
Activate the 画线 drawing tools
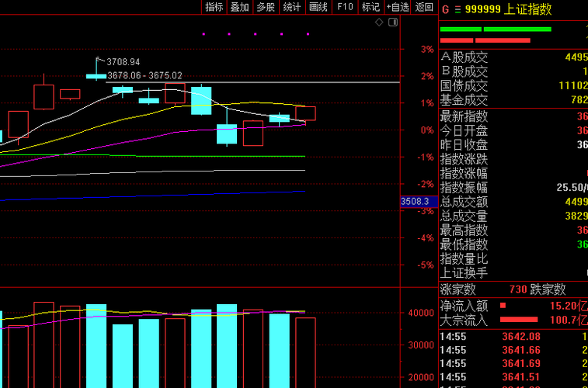pos(318,7)
